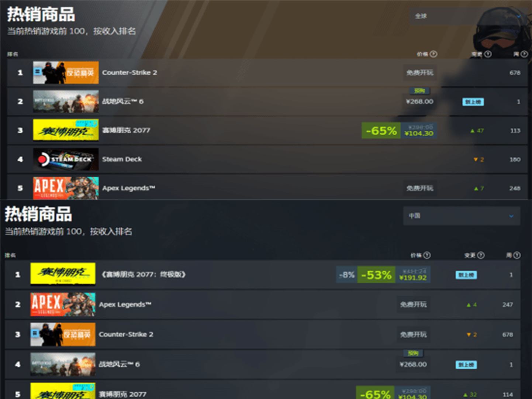Click help icon beside top price column header
This screenshot has width=532, height=399.
pos(433,54)
